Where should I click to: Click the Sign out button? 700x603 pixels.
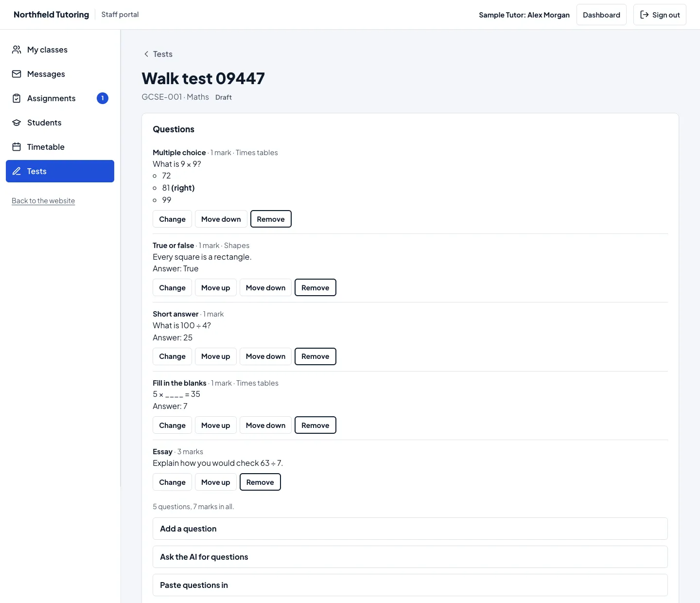660,15
